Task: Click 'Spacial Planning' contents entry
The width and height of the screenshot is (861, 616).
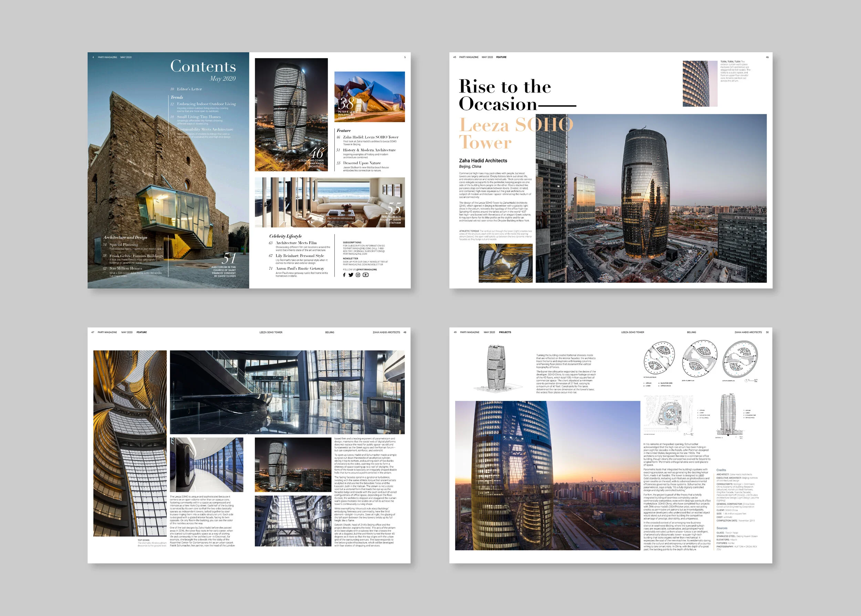Action: point(124,245)
